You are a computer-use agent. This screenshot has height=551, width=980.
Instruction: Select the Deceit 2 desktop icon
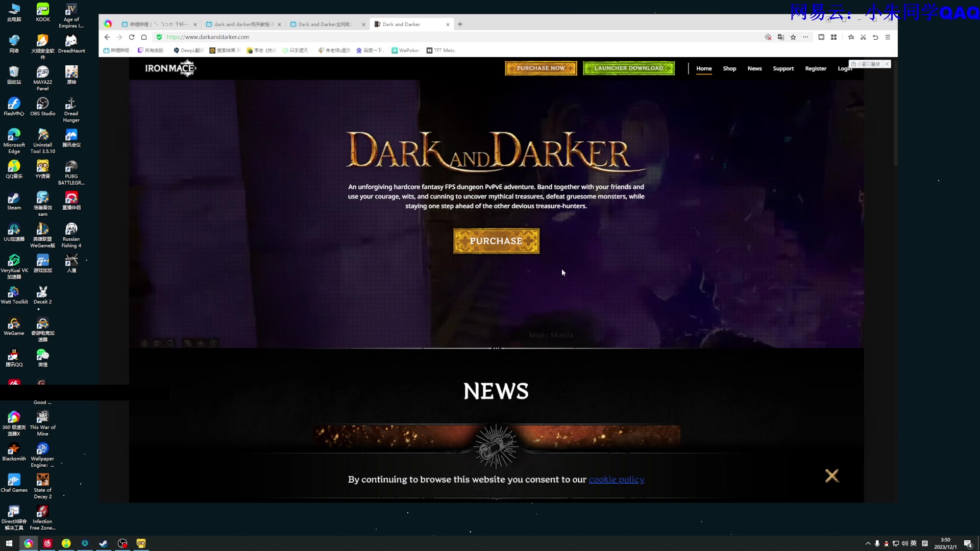pos(43,295)
